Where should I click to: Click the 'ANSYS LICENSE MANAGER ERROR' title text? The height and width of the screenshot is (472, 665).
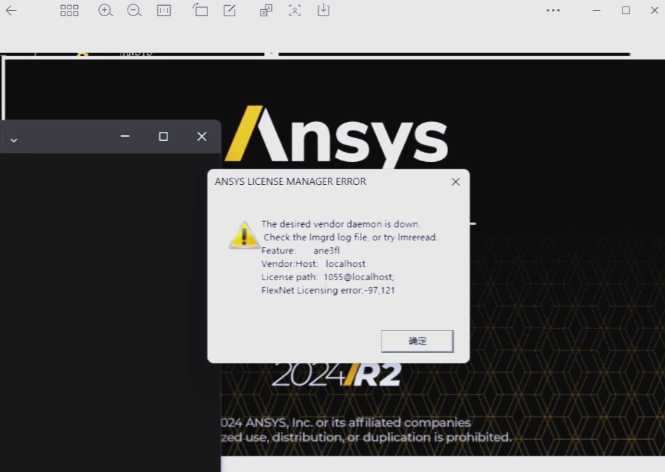[291, 182]
